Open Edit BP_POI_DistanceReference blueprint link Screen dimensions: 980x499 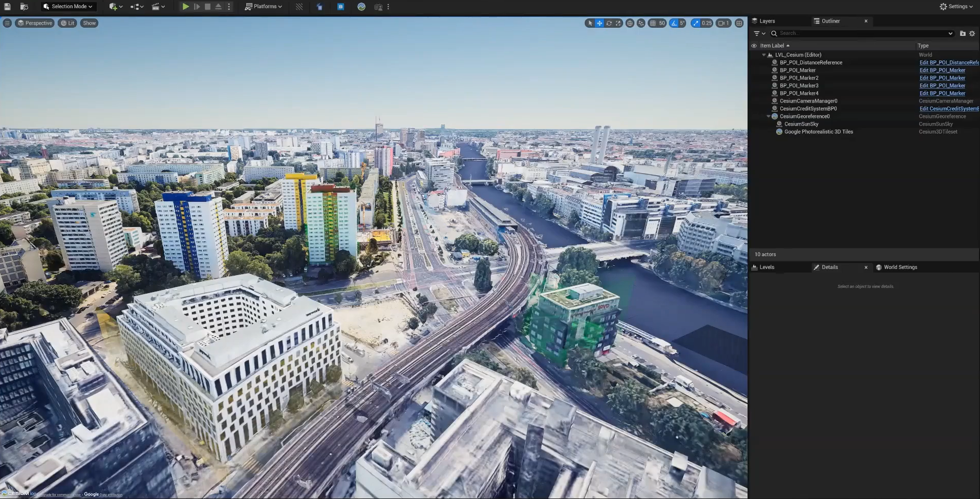949,63
